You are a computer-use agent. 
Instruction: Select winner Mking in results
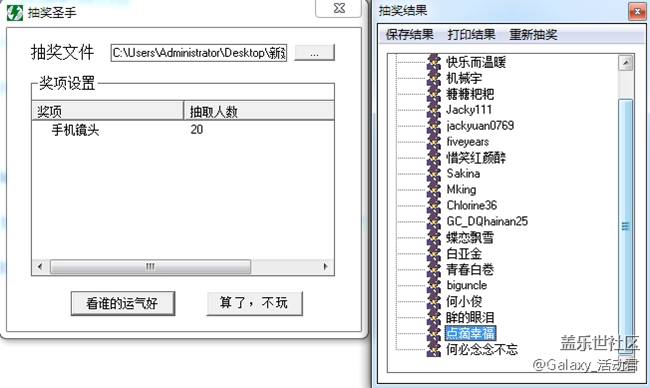click(x=461, y=189)
